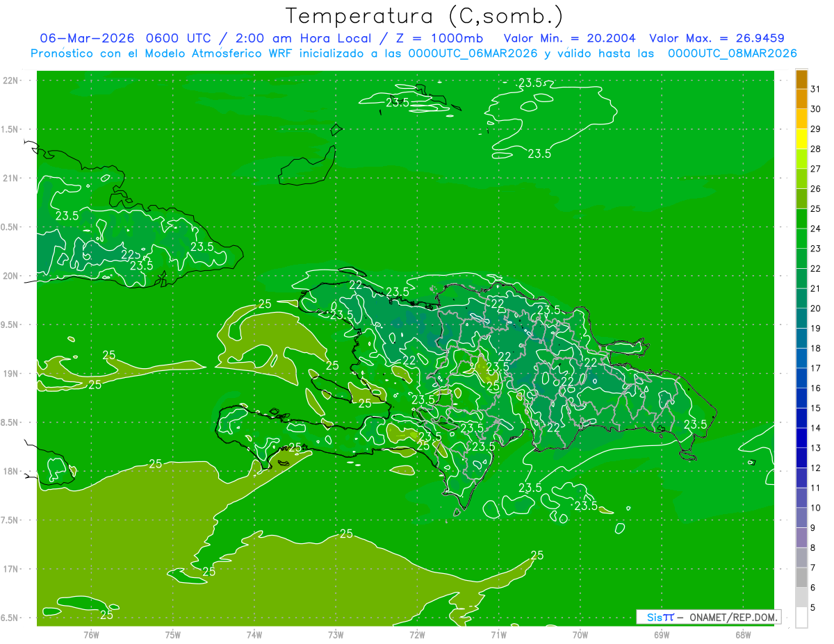
Task: Select the date text '06-Mar-2026'
Action: click(87, 38)
